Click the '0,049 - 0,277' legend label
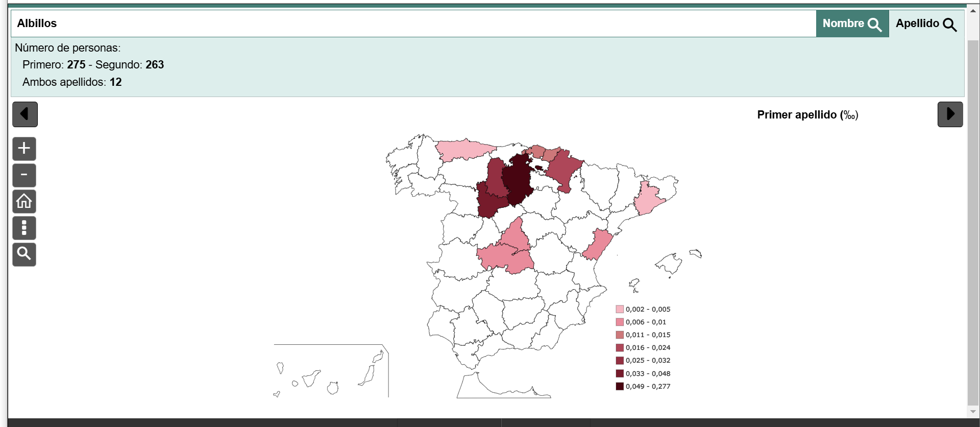Screen dimensions: 980x427 [648, 386]
